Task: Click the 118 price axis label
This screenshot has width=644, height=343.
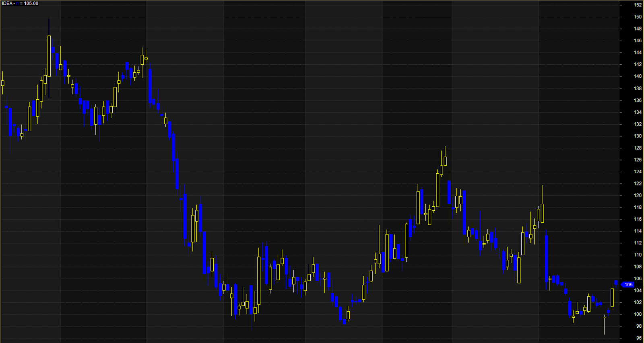Action: point(638,207)
